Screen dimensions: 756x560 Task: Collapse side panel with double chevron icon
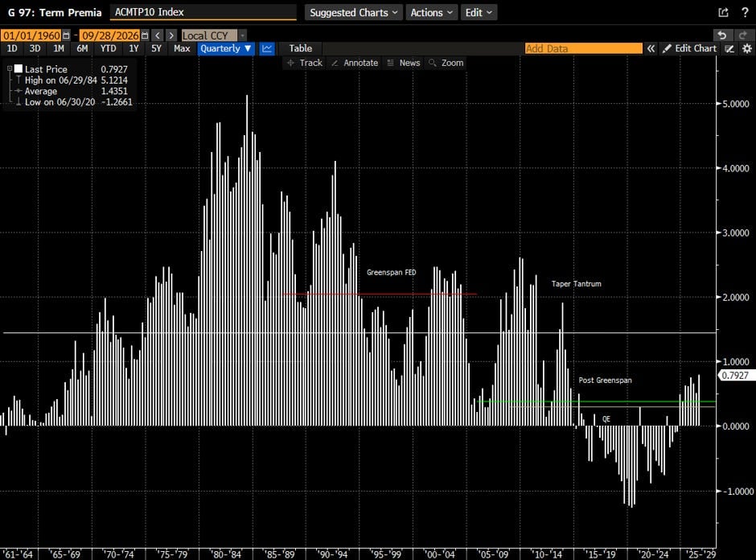(651, 48)
